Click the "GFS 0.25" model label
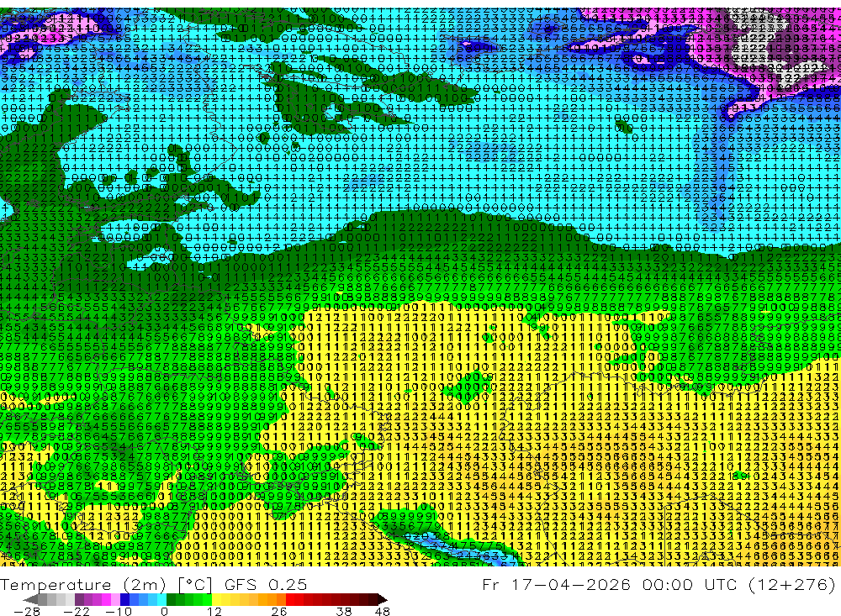This screenshot has height=616, width=841. 266,584
